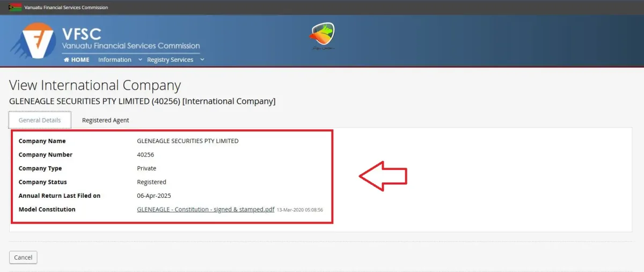The image size is (644, 272).
Task: Click the Annual Return Last Filed on label
Action: click(x=60, y=196)
